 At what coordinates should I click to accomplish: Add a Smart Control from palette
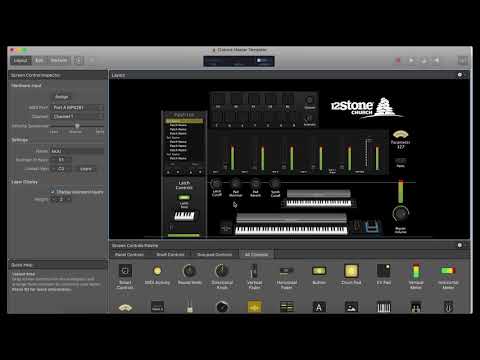click(125, 276)
